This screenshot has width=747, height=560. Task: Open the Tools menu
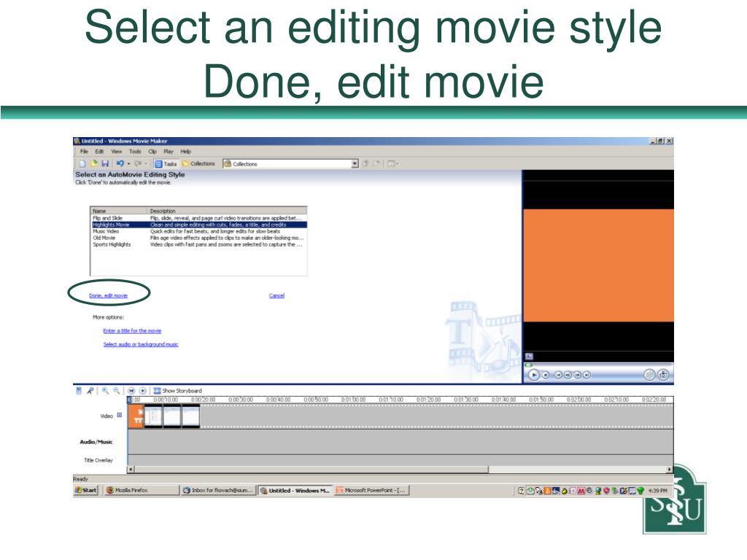135,152
